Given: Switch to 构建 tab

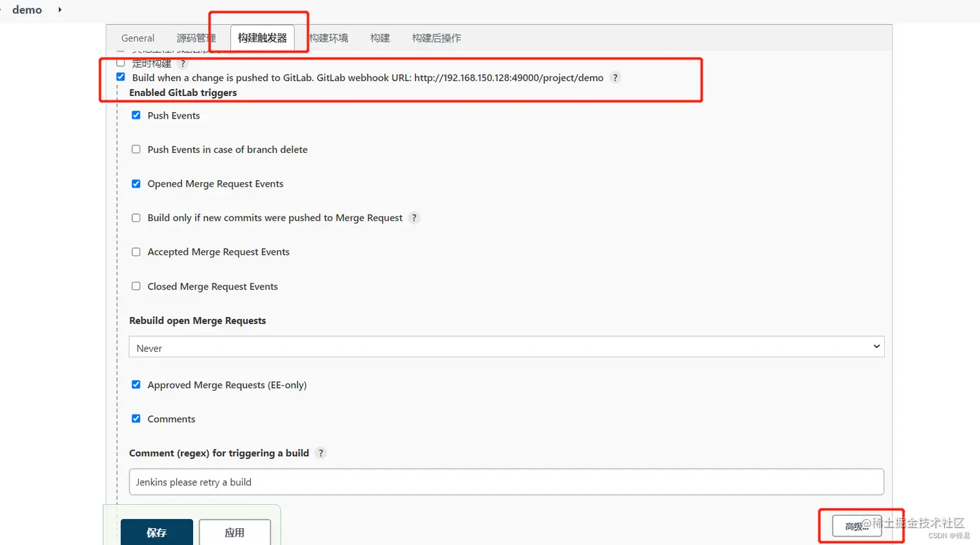Looking at the screenshot, I should pyautogui.click(x=380, y=38).
